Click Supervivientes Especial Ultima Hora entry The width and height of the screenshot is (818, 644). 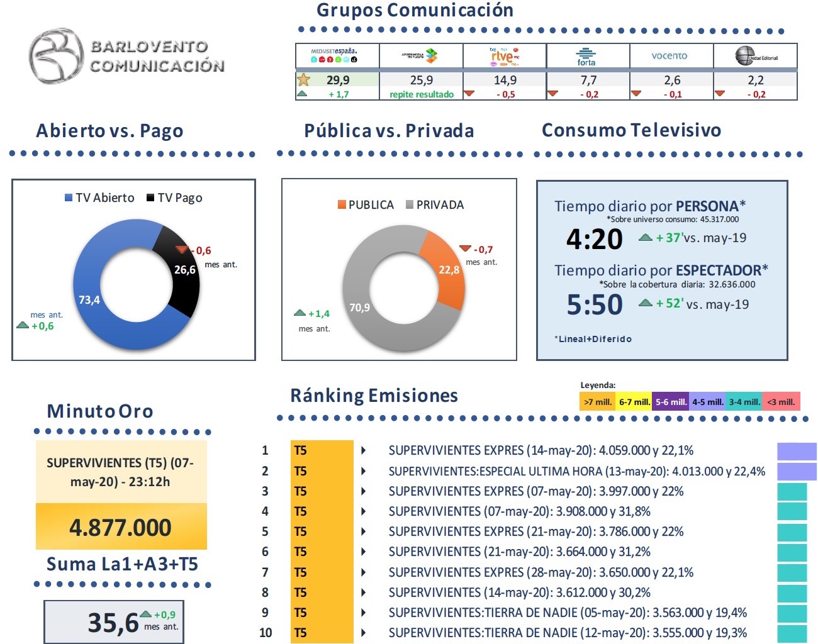[577, 471]
